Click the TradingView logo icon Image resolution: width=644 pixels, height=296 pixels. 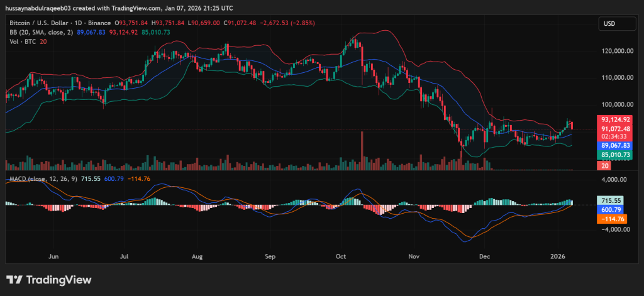click(16, 280)
